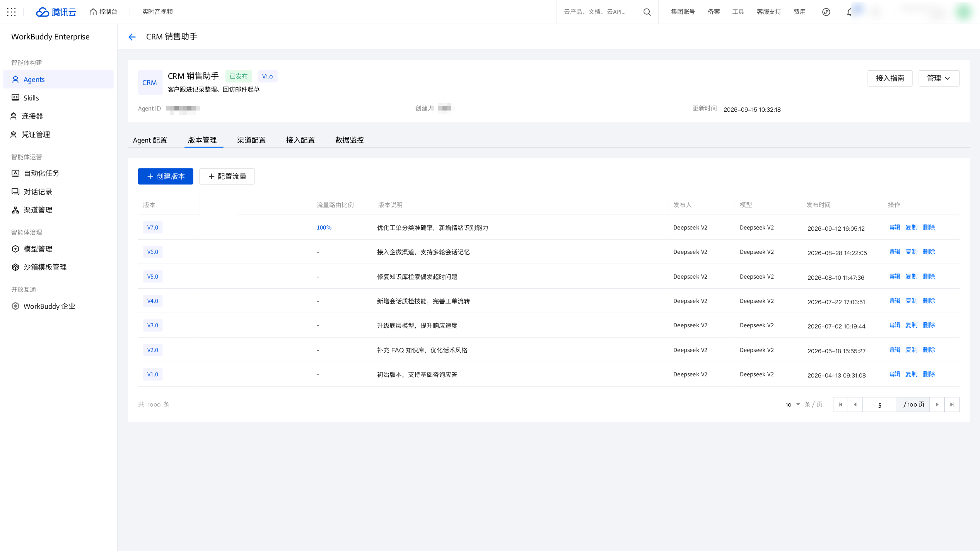Switch to the 接入配置 tab
The image size is (980, 551).
click(300, 140)
